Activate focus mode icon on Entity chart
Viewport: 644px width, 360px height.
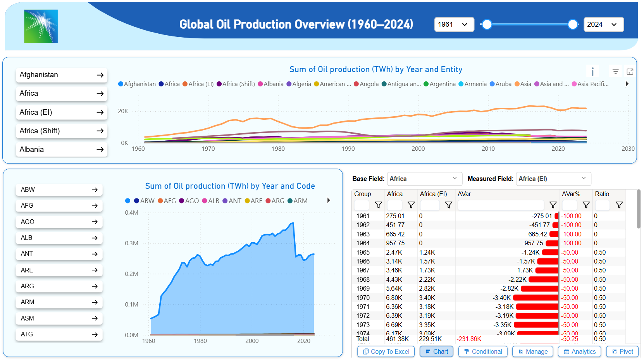coord(630,71)
